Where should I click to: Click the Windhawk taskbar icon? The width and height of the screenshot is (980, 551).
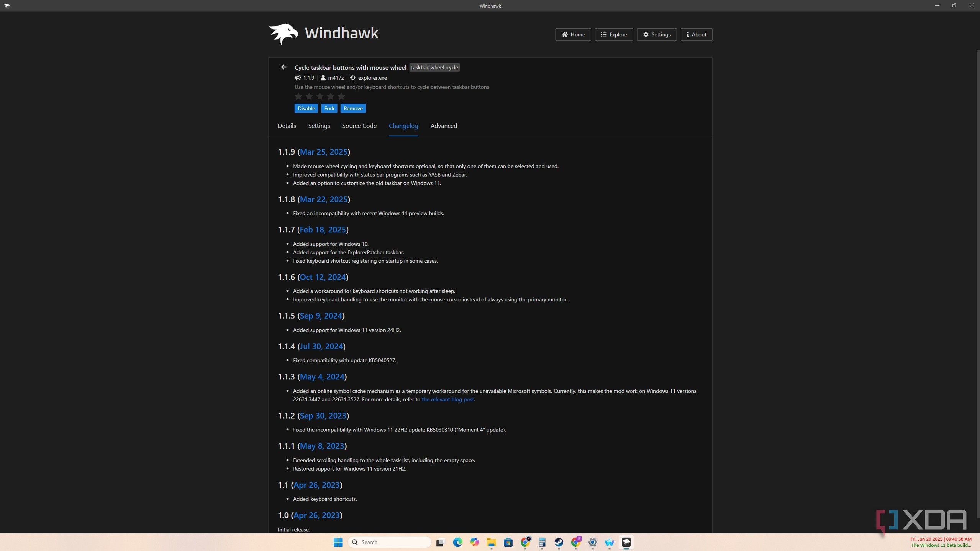[x=626, y=542]
